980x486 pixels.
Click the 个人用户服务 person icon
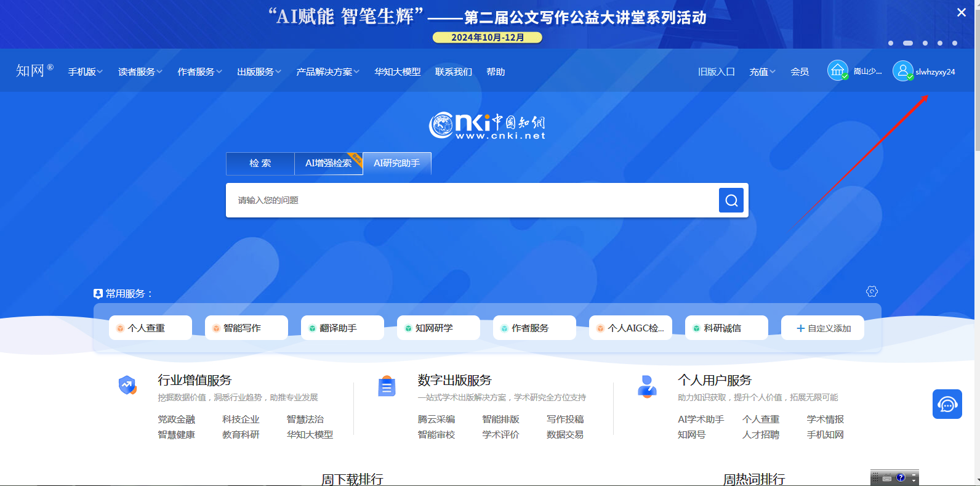click(647, 386)
